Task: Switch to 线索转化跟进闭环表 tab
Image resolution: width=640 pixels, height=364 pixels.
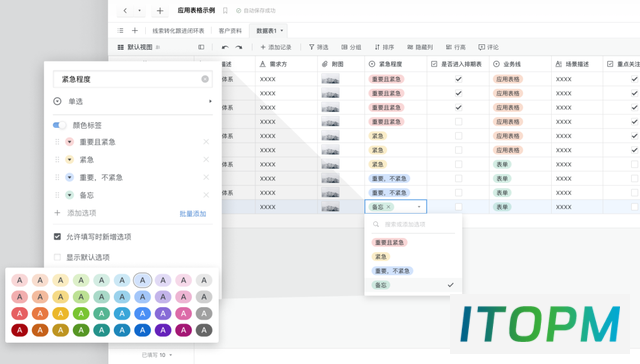Action: [178, 31]
